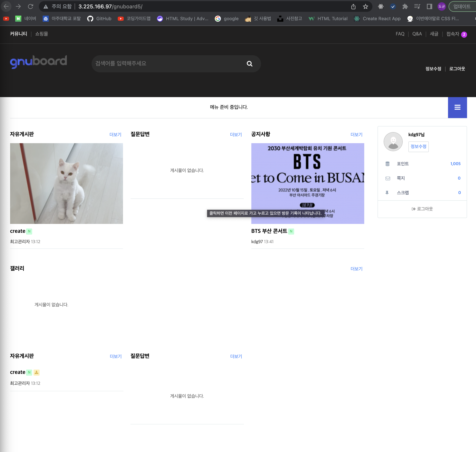The image size is (476, 452).
Task: Open the browser extensions puzzle icon
Action: 405,6
